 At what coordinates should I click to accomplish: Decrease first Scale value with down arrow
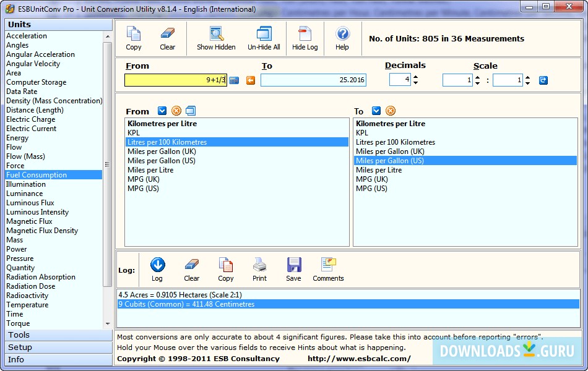477,83
